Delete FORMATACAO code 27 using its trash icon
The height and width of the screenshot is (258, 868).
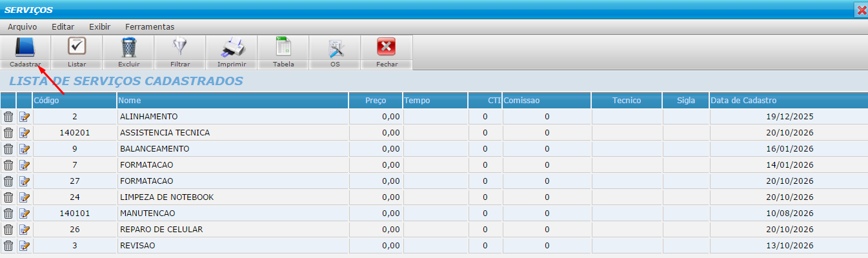click(8, 181)
